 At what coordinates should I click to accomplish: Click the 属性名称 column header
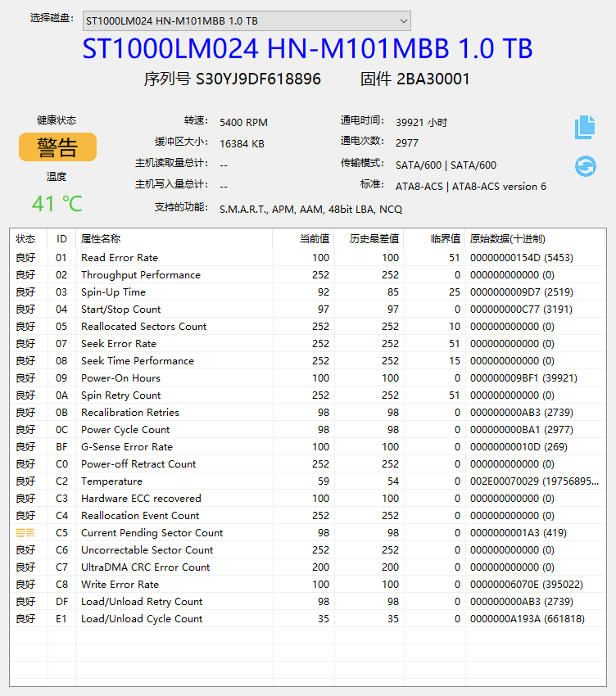point(101,239)
